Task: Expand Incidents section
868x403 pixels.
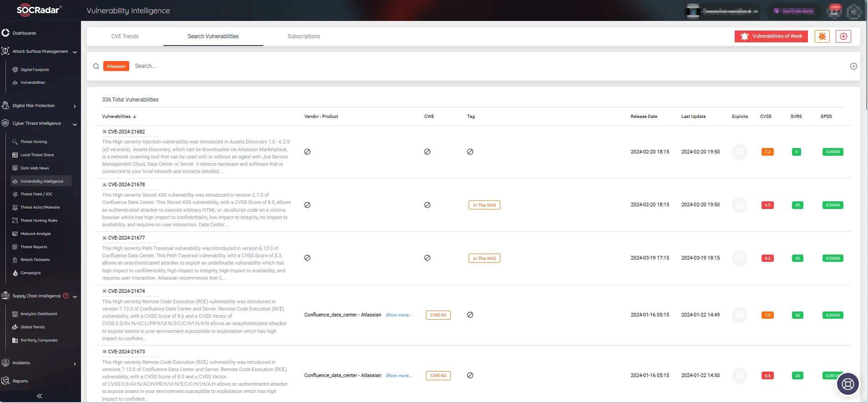Action: coord(75,363)
